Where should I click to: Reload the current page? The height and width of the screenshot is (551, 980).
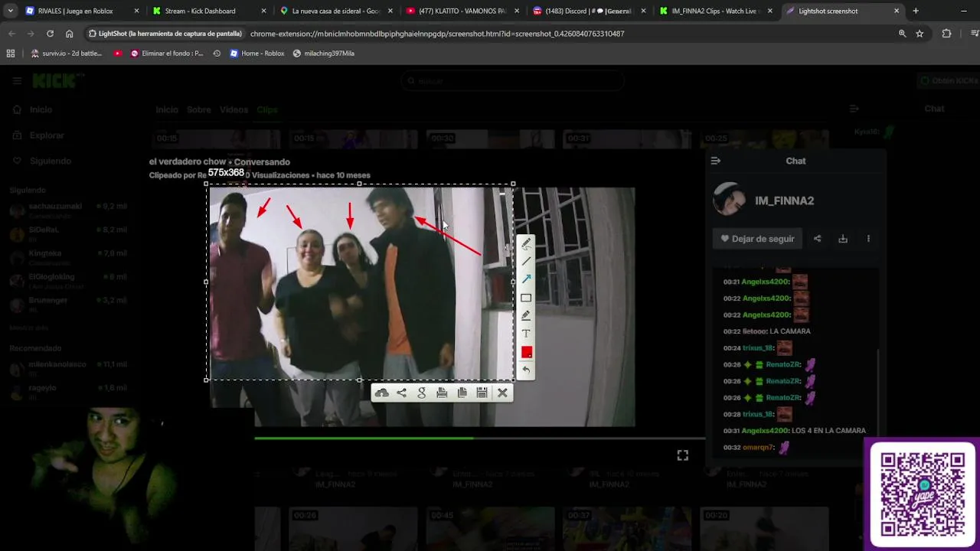click(x=50, y=34)
